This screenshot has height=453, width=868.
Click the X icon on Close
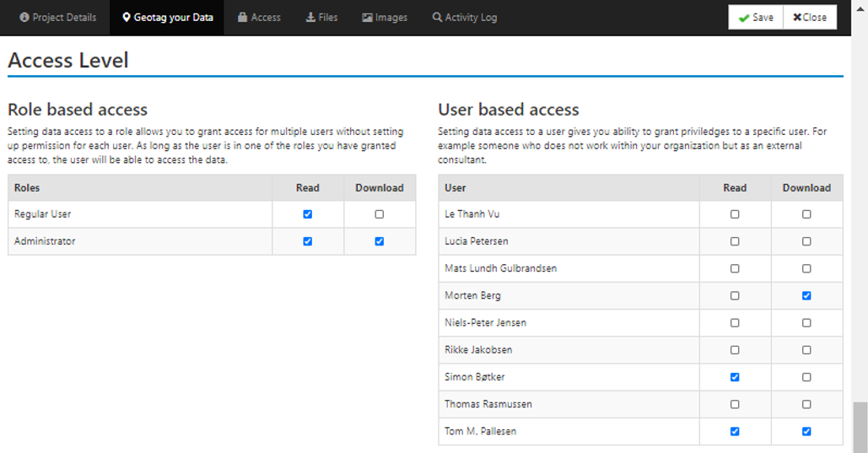pos(797,17)
